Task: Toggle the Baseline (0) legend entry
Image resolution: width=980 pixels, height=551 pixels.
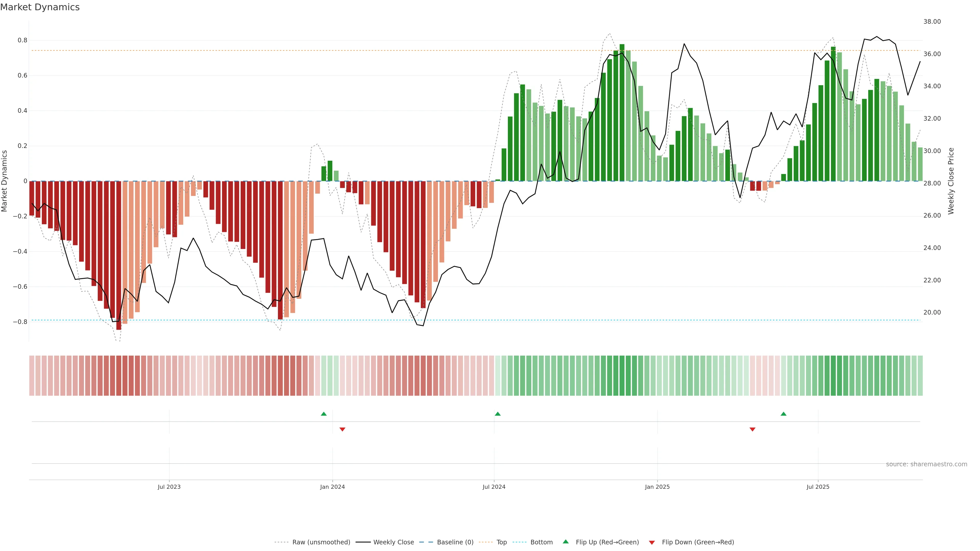Action: click(x=455, y=542)
